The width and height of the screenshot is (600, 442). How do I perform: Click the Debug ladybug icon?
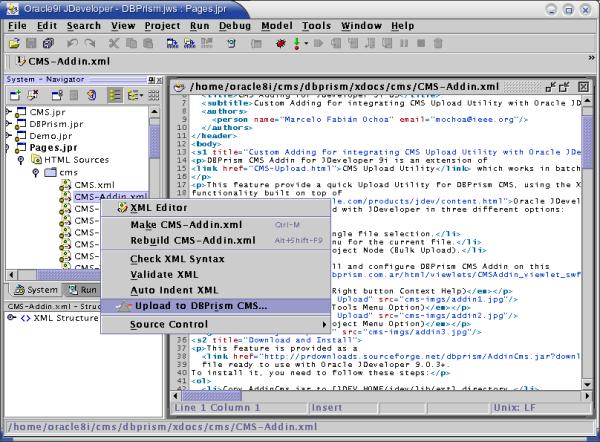click(x=281, y=43)
